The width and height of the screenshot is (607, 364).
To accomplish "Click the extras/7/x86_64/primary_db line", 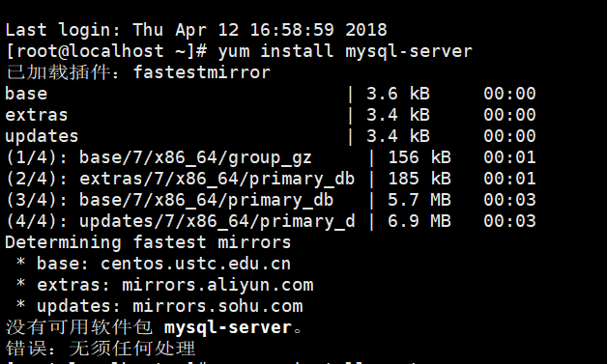I will click(x=271, y=179).
